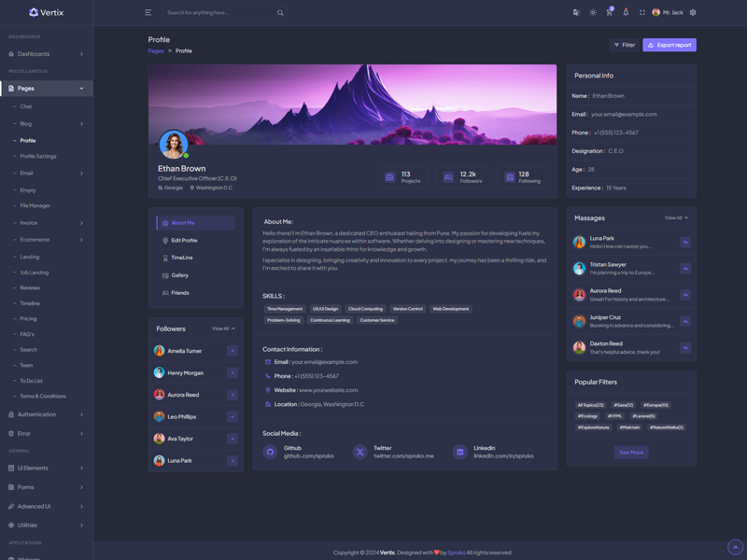747x560 pixels.
Task: Open the Gallery tab
Action: point(179,275)
